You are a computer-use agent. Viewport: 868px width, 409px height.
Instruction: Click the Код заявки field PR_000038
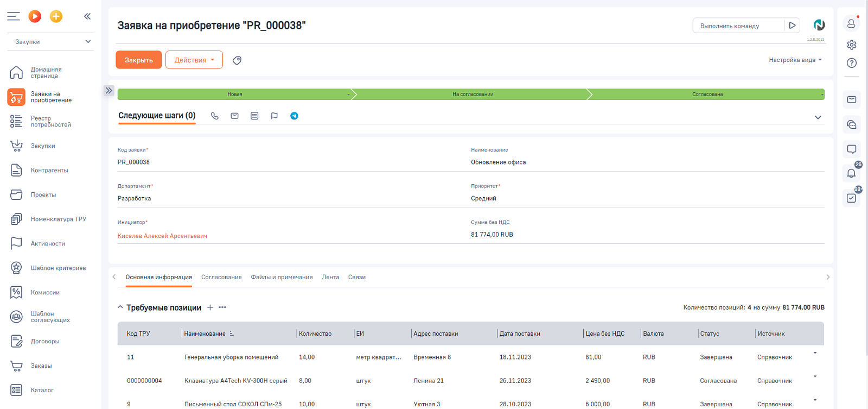click(x=294, y=162)
